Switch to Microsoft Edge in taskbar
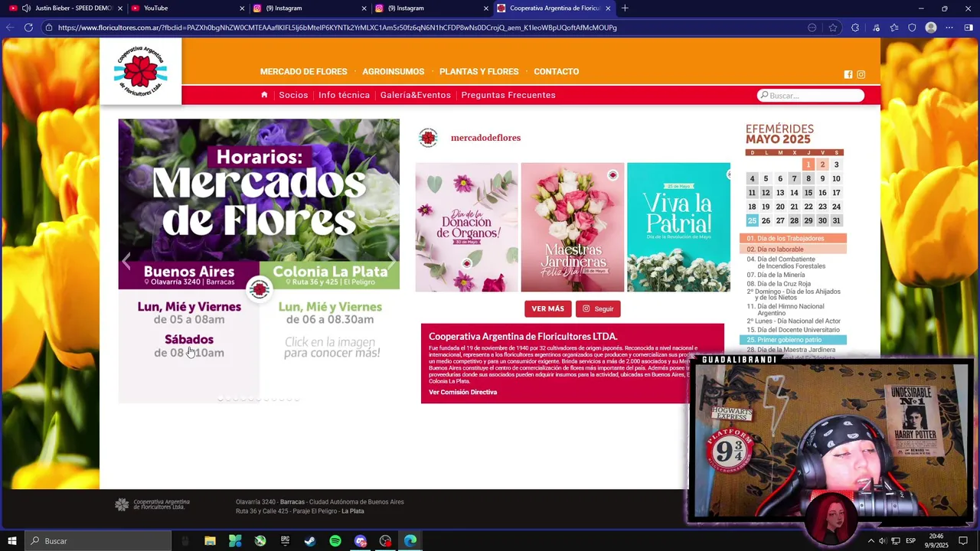This screenshot has width=980, height=551. click(x=410, y=541)
